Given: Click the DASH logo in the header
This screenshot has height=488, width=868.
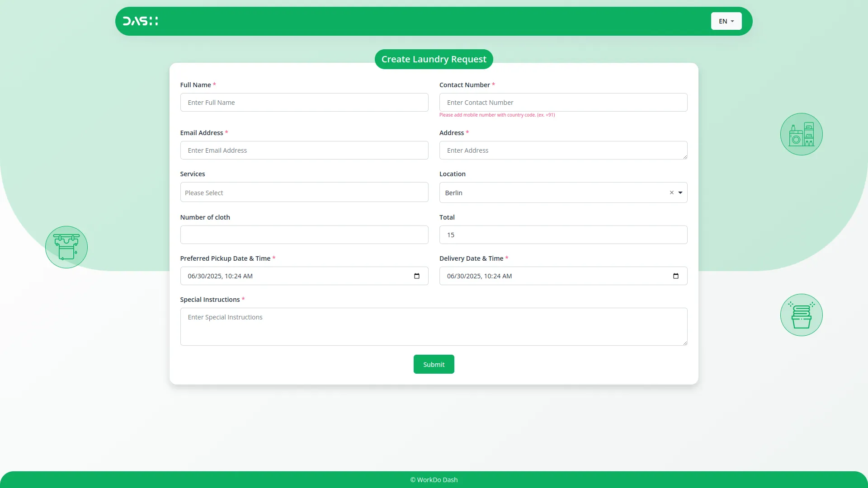Looking at the screenshot, I should (141, 21).
